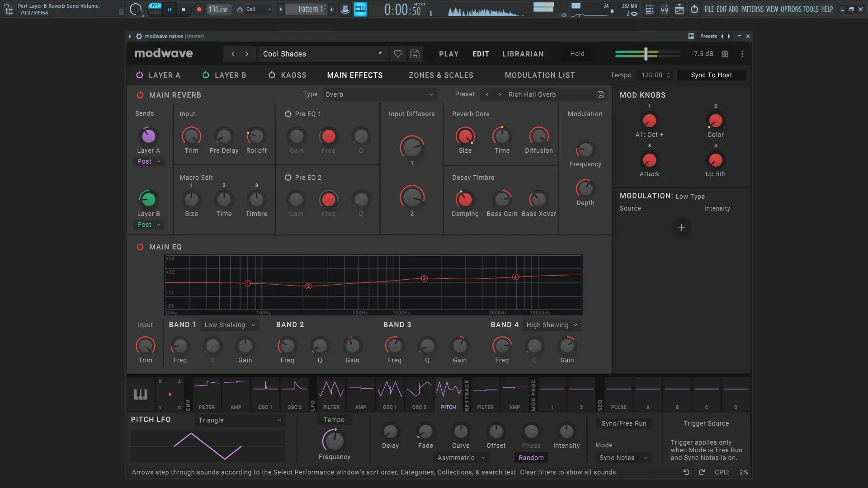
Task: Click the master volume level slider
Action: pyautogui.click(x=646, y=54)
